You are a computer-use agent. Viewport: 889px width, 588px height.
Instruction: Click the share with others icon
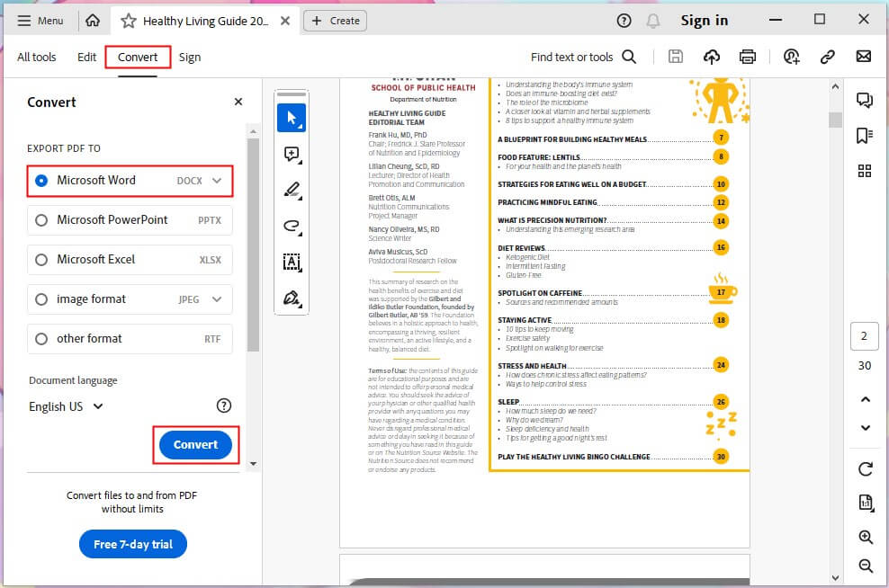792,56
